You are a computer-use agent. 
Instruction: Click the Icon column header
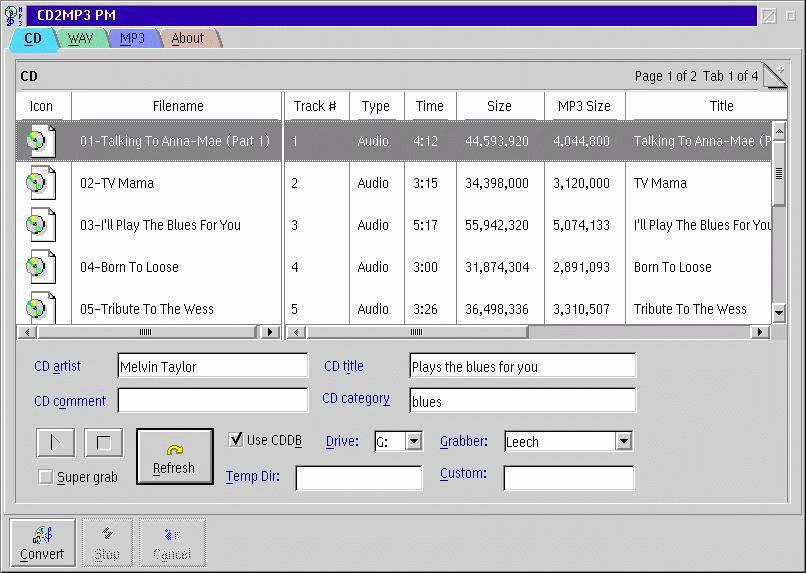pos(43,106)
